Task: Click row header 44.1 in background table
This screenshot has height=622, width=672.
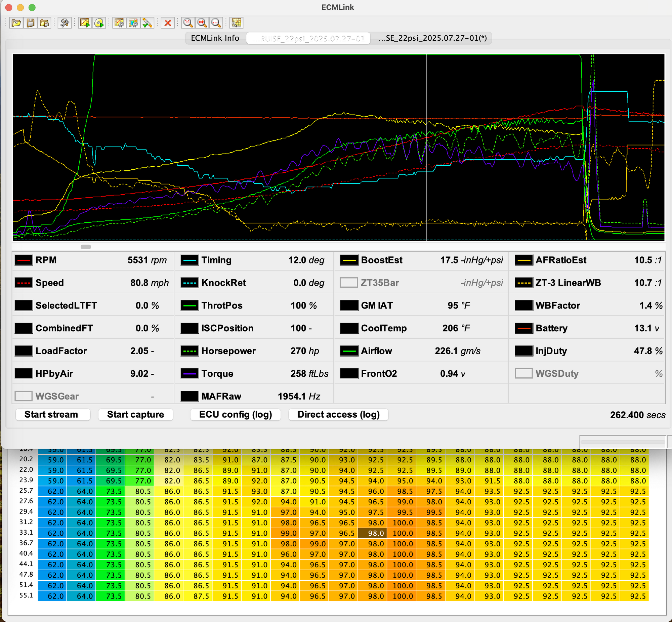Action: tap(26, 564)
